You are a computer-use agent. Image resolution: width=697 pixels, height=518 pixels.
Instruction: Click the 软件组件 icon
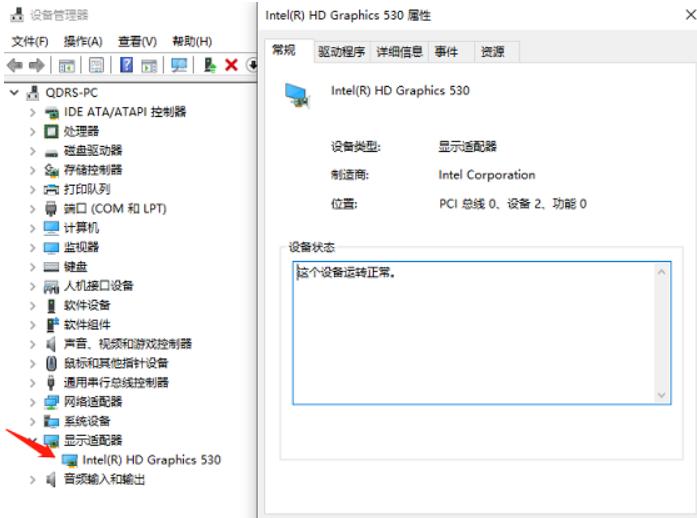(x=52, y=325)
